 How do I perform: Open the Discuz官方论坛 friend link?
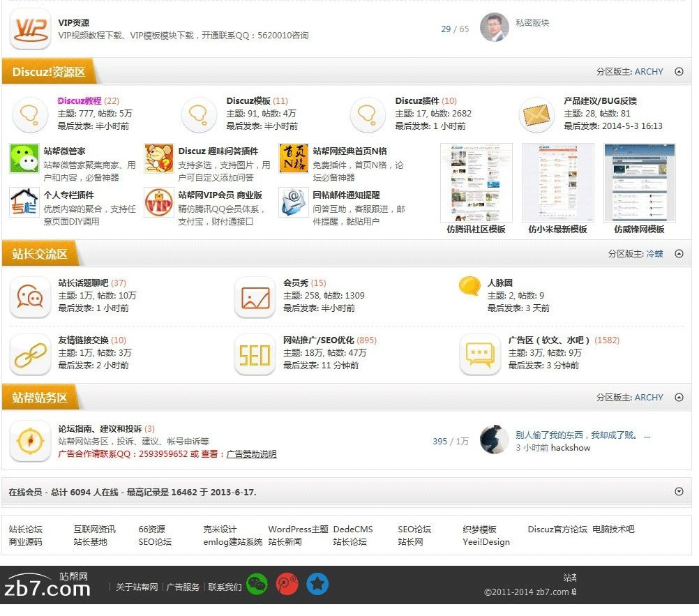pyautogui.click(x=557, y=529)
